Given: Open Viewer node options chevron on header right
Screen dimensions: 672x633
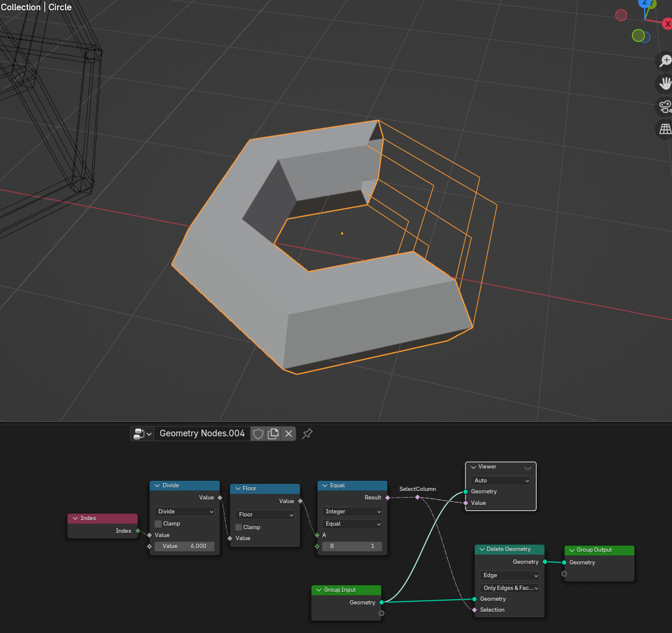Looking at the screenshot, I should tap(528, 467).
